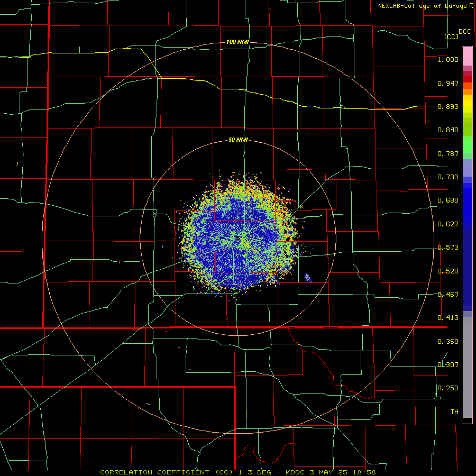Image resolution: width=476 pixels, height=476 pixels.
Task: Click the 0.413 value on the color scale
Action: tap(448, 318)
